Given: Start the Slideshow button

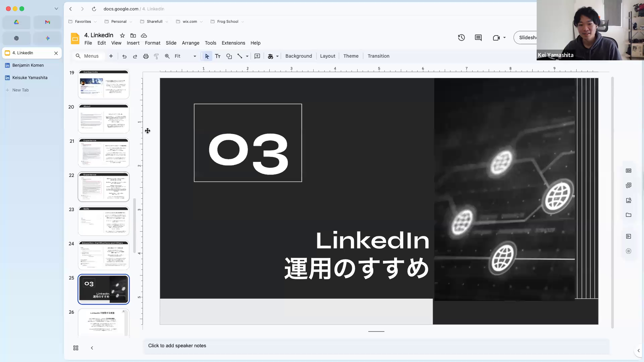Looking at the screenshot, I should (526, 38).
